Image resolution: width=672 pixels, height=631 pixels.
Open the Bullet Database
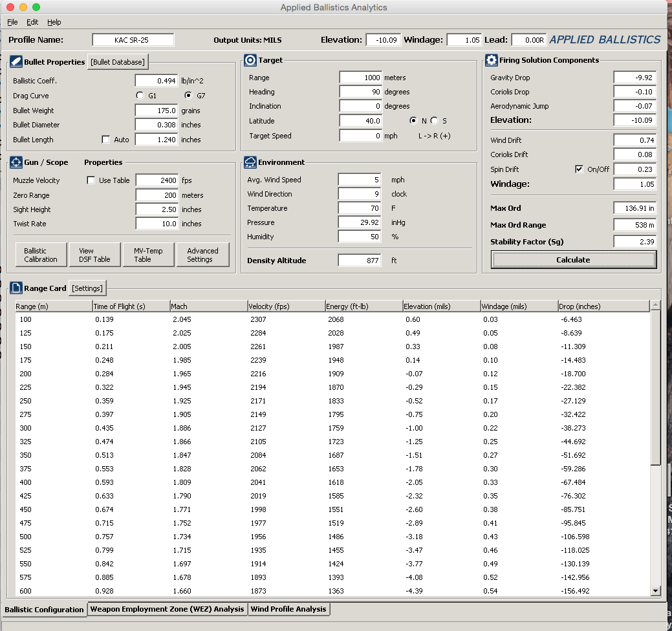click(x=118, y=61)
